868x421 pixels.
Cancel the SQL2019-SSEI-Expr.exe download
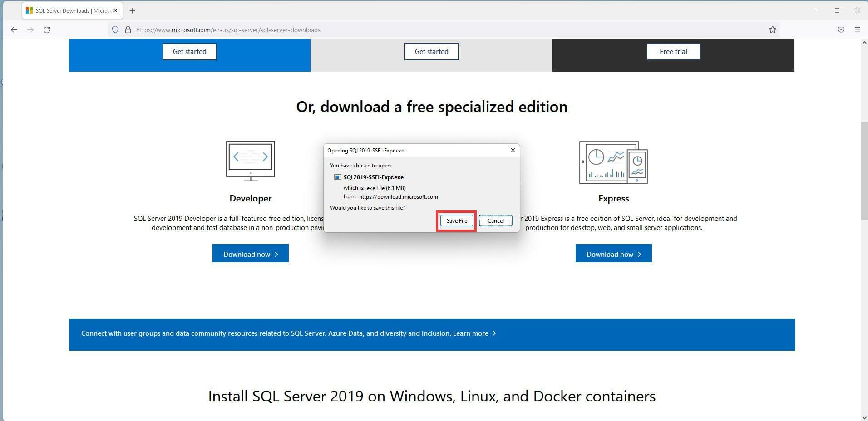pos(495,220)
